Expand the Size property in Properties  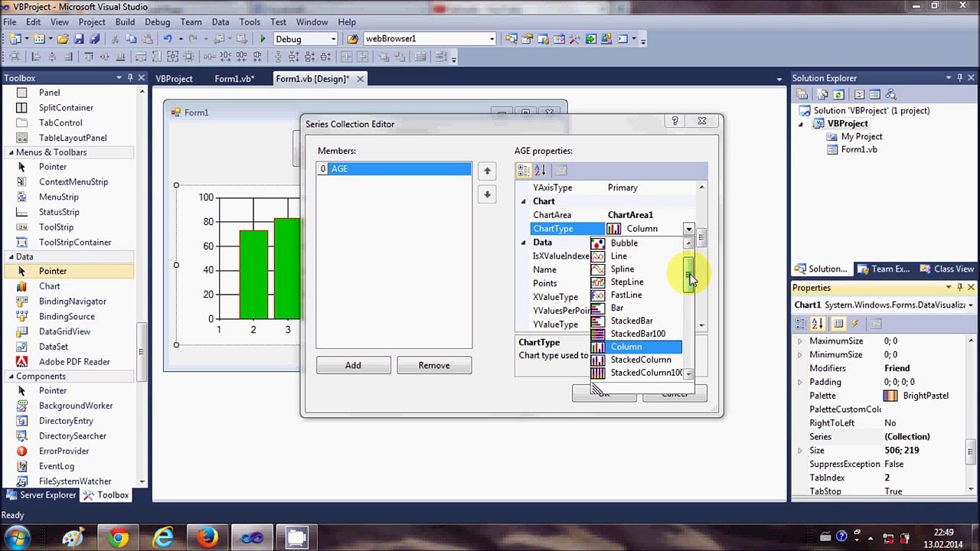(800, 451)
